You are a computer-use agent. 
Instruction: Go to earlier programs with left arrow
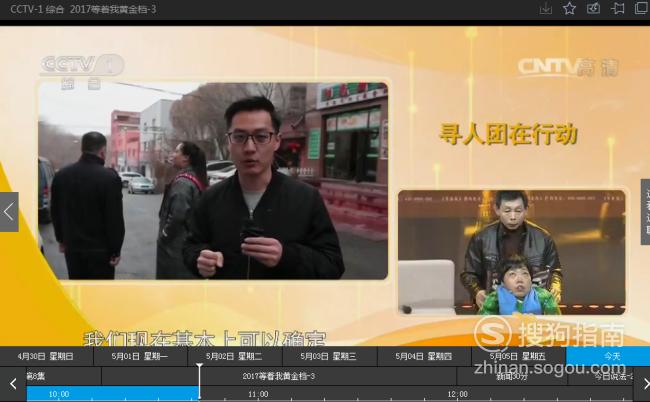(13, 384)
